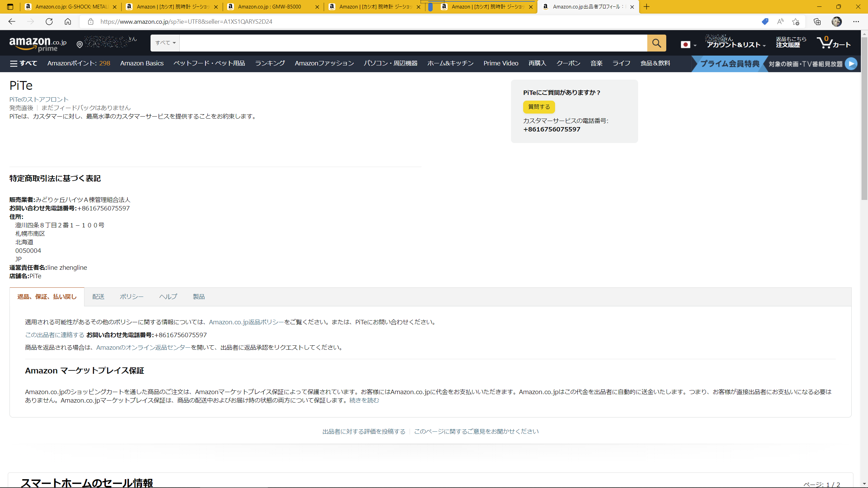Click the site lock info icon
Screen dimensions: 868x488
coord(91,22)
